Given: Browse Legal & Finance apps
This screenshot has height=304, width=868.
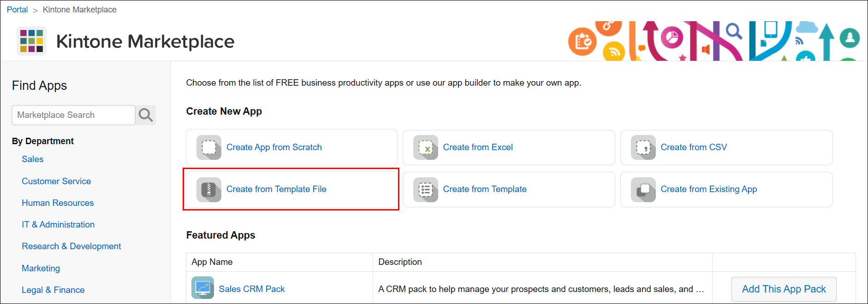Looking at the screenshot, I should pos(53,290).
